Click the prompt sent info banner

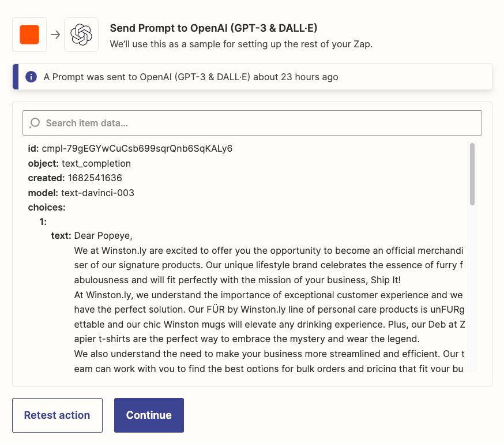click(x=253, y=77)
